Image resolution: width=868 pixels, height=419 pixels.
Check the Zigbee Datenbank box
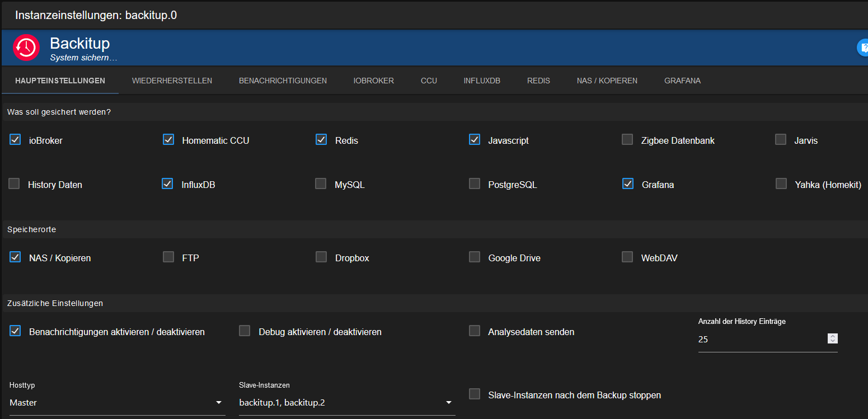(x=627, y=140)
